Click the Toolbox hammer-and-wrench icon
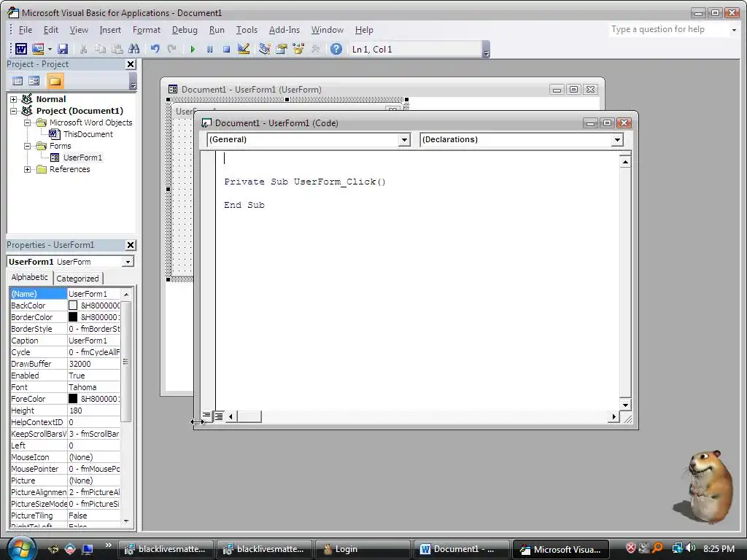This screenshot has height=560, width=747. (315, 49)
